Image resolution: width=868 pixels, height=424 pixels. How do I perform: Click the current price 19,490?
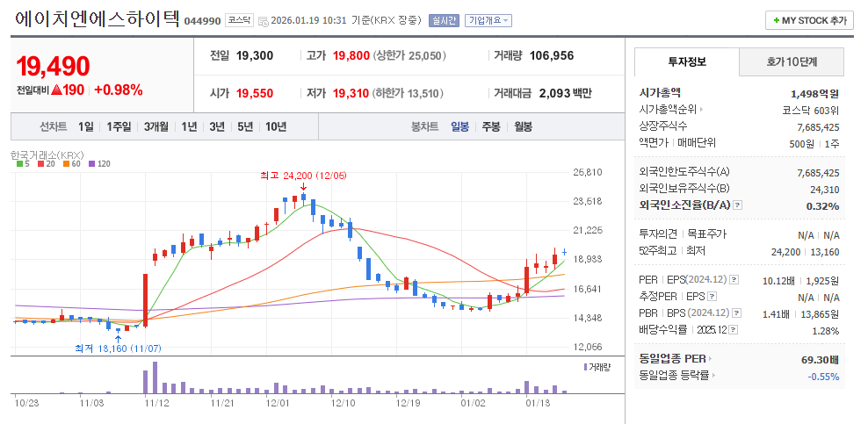[53, 67]
